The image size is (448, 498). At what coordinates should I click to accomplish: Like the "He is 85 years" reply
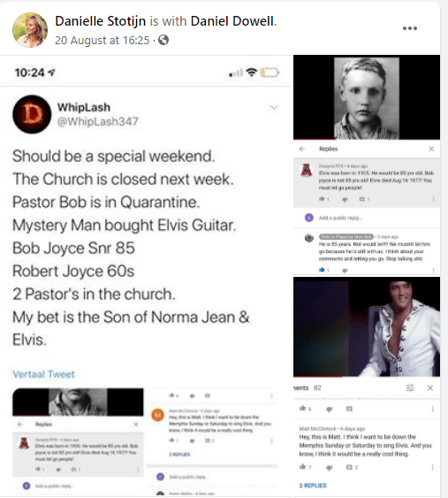pos(322,270)
